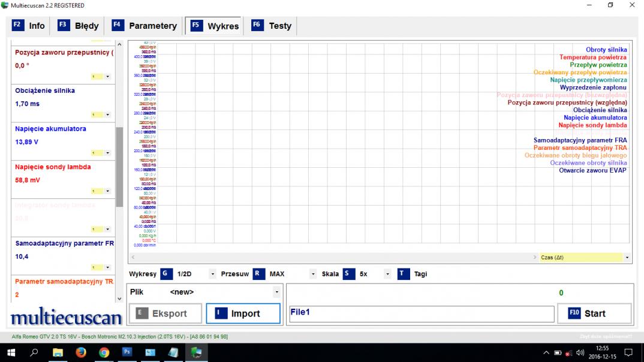Click the E key icon on Eksport
This screenshot has width=644, height=362.
tap(142, 313)
